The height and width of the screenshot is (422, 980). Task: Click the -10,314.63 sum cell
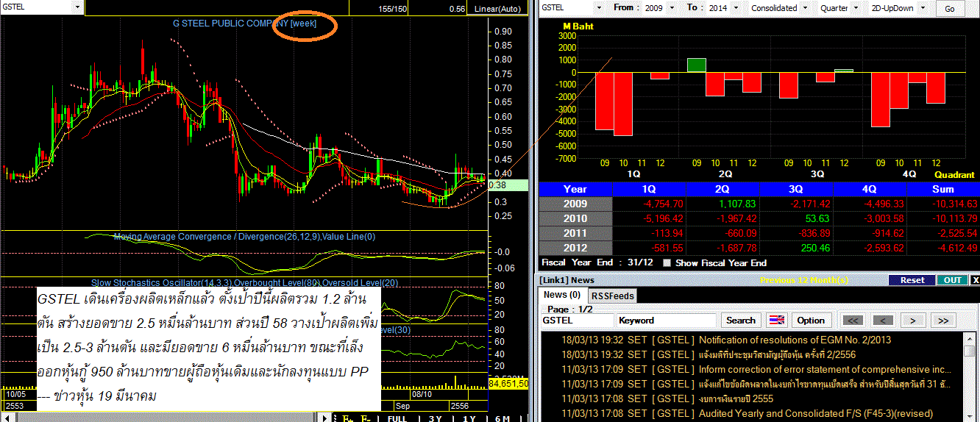(943, 204)
